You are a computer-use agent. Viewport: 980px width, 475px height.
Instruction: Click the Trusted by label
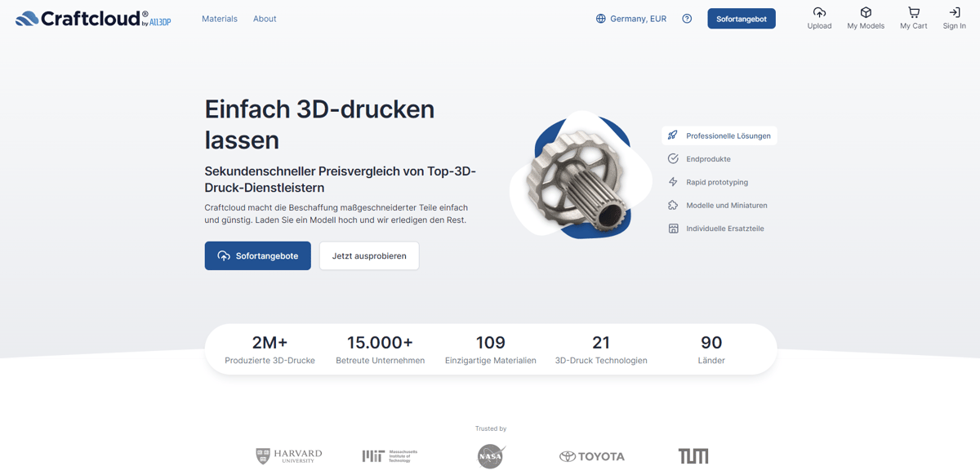pyautogui.click(x=491, y=428)
